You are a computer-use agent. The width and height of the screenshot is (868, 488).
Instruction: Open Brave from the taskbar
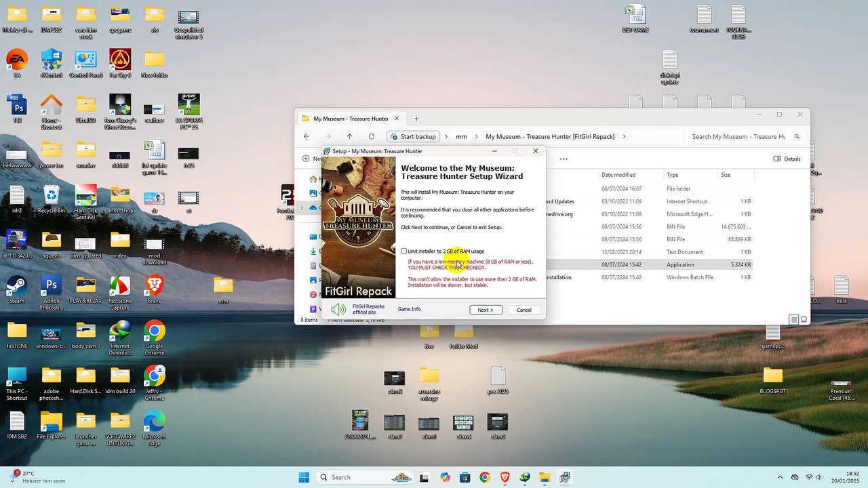505,477
